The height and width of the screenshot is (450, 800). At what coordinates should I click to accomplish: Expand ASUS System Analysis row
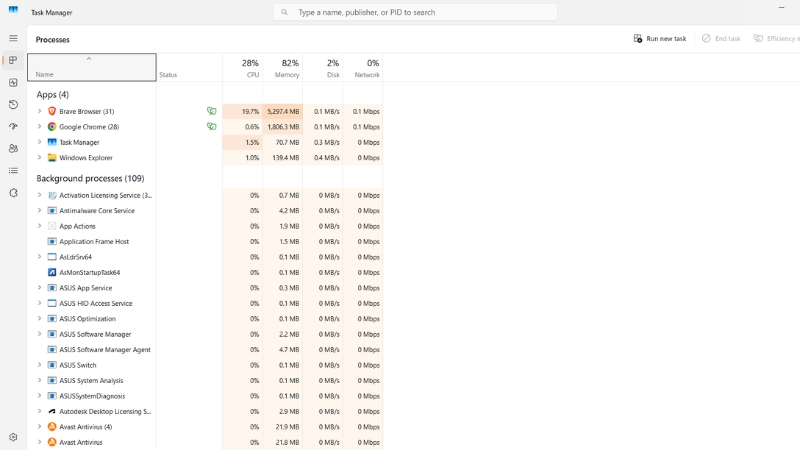39,380
